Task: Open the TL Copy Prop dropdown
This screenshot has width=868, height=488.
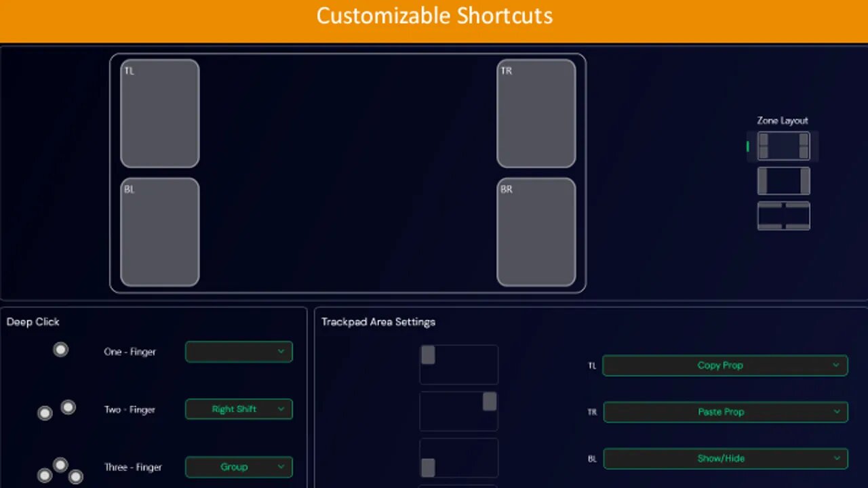Action: coord(725,365)
